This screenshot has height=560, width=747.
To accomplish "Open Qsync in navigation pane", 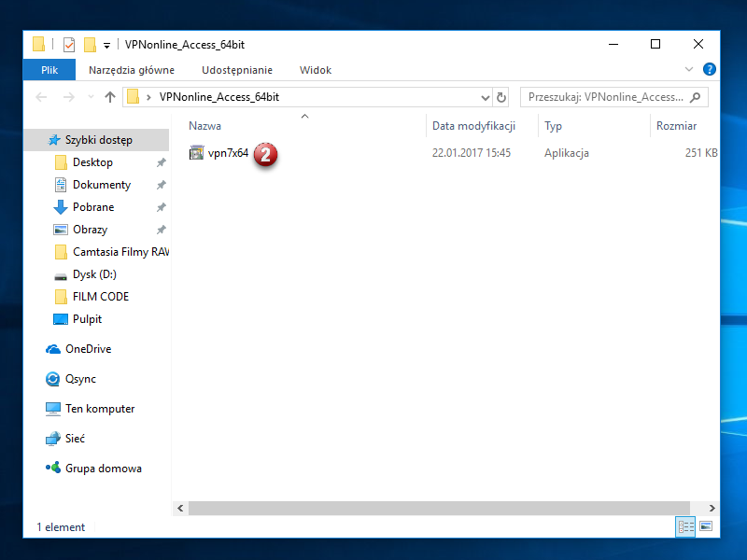I will click(80, 379).
